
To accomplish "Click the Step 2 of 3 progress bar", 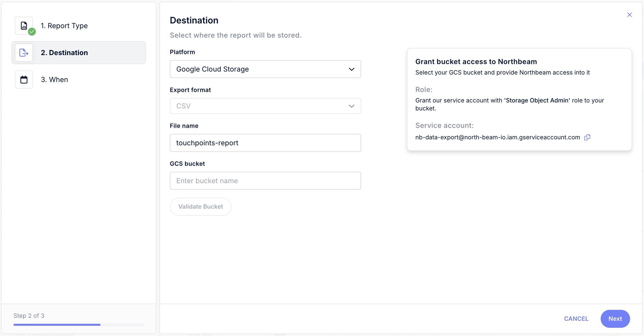I will [78, 325].
